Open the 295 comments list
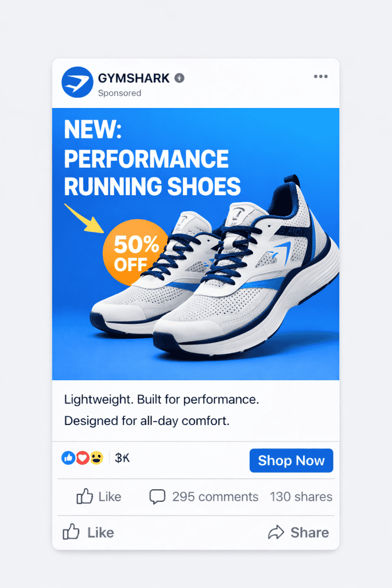The height and width of the screenshot is (588, 392). (x=215, y=497)
